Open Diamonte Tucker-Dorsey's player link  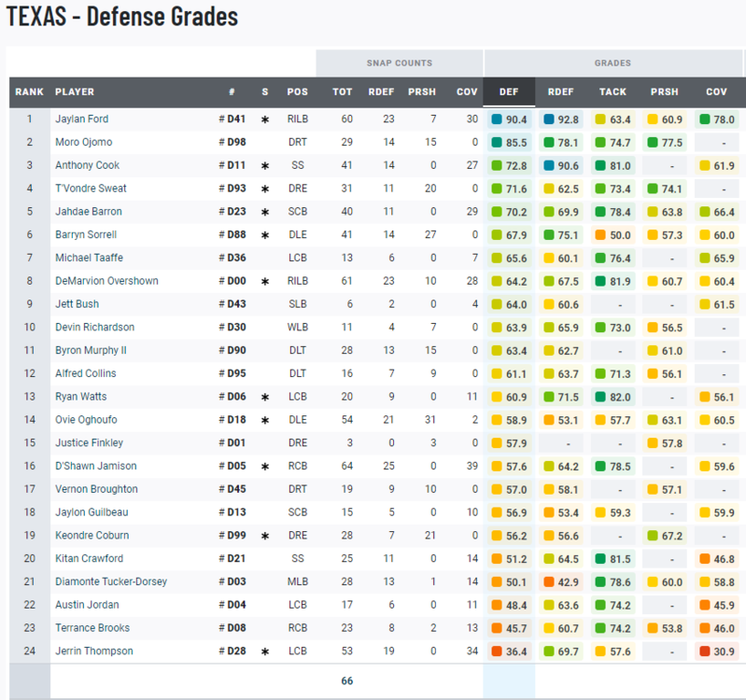[x=110, y=581]
